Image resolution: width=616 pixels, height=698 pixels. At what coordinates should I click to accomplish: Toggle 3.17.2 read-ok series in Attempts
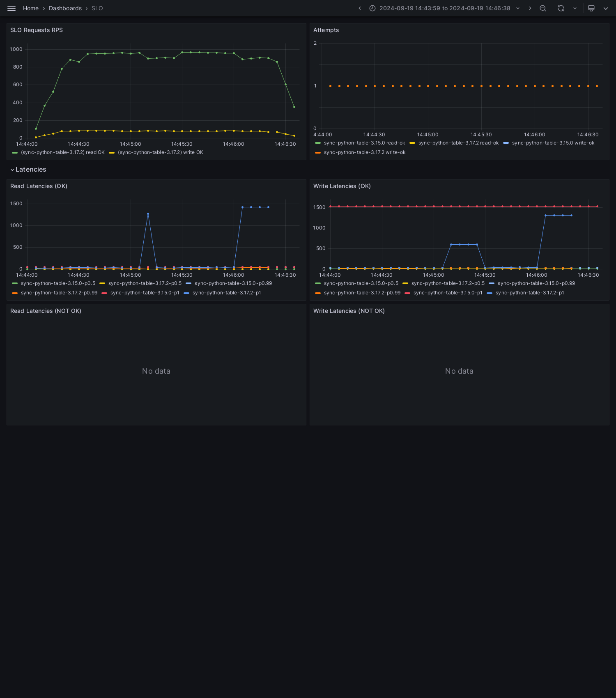coord(458,143)
